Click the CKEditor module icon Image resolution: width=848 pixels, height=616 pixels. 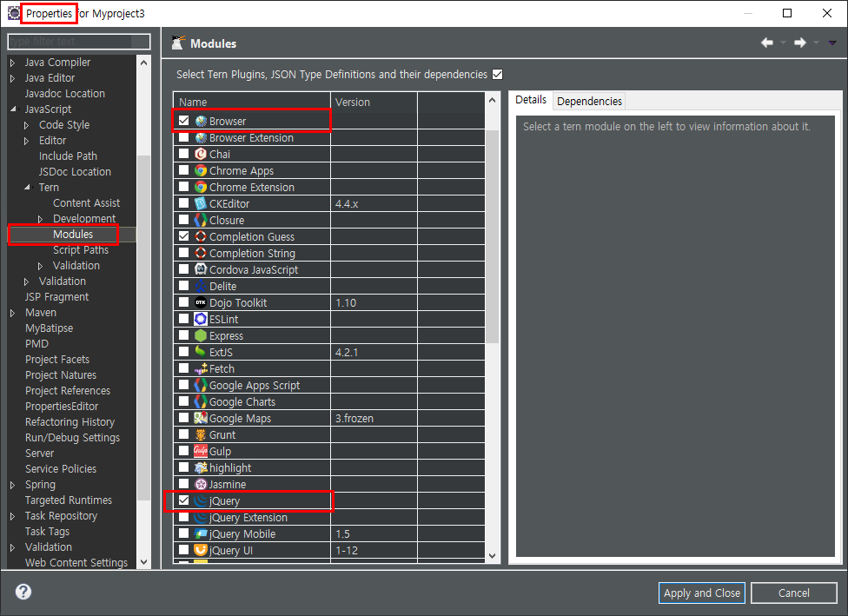pyautogui.click(x=201, y=203)
